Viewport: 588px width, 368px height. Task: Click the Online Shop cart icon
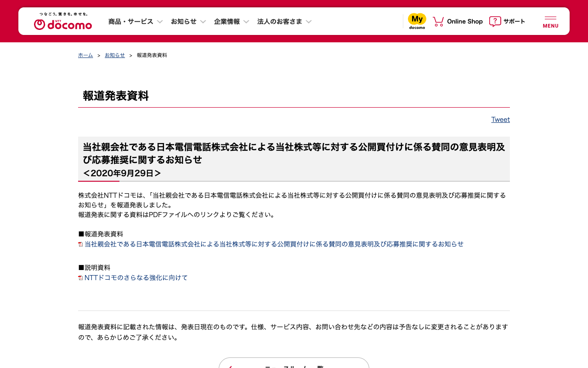438,21
